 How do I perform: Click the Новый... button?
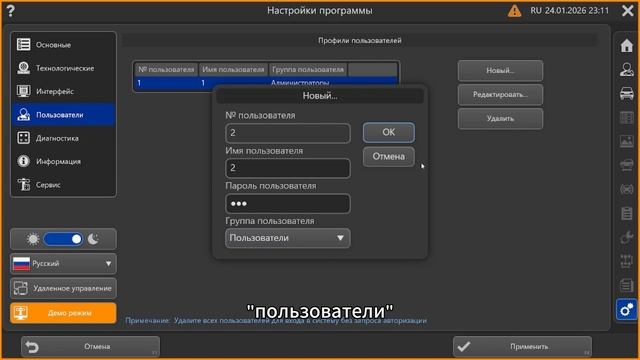[x=500, y=71]
